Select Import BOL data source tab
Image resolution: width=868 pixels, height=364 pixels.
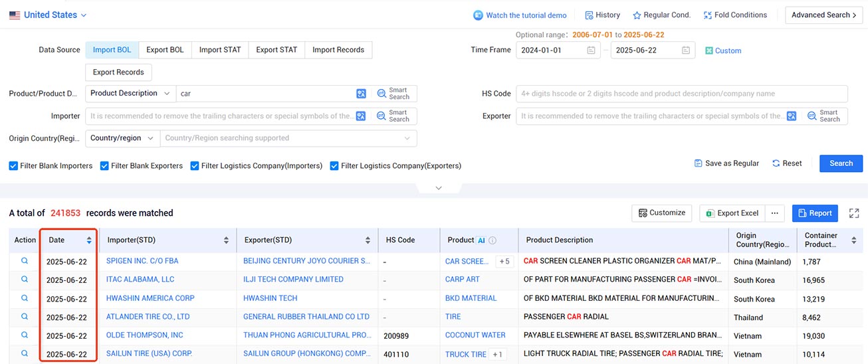click(112, 50)
